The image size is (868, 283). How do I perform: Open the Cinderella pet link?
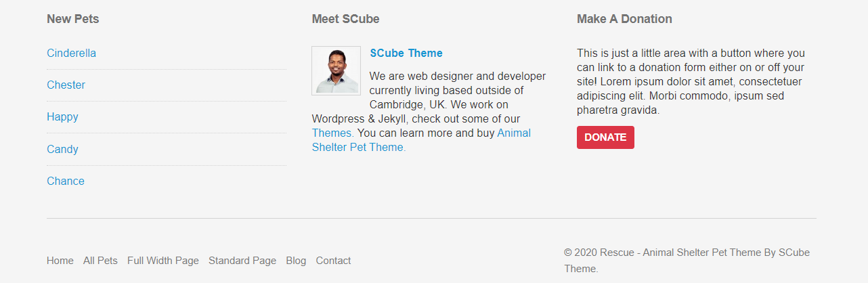(x=71, y=53)
